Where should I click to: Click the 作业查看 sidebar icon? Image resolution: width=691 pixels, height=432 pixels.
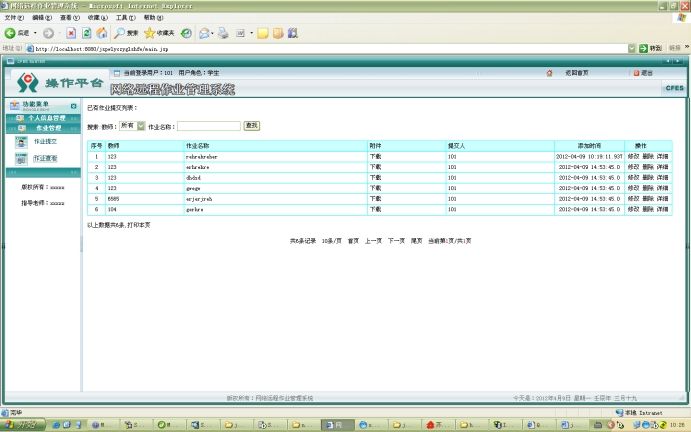(21, 159)
